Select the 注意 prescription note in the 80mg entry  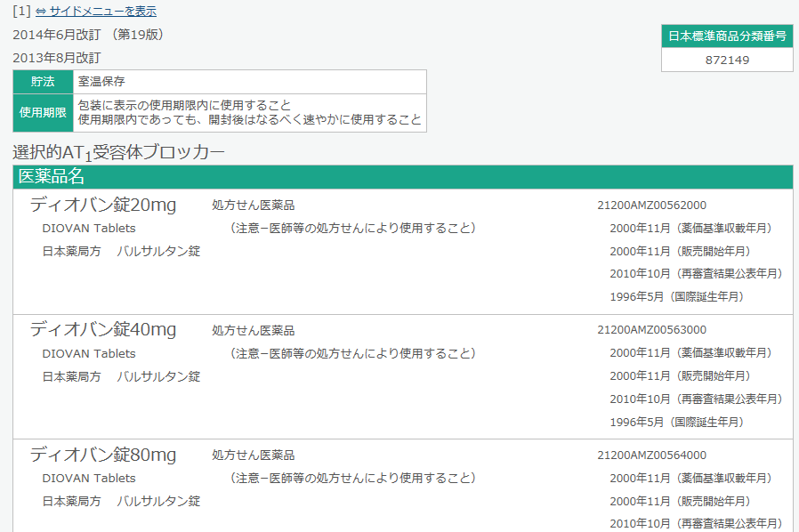352,478
